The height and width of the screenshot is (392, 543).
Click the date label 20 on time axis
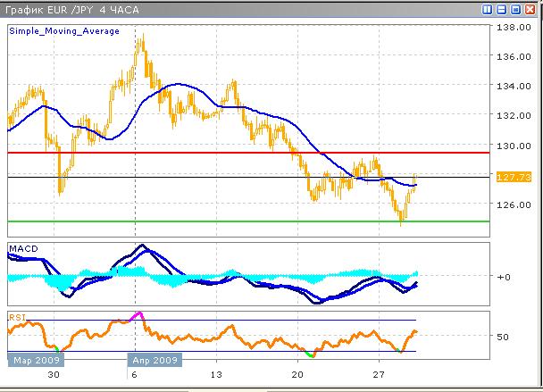297,378
